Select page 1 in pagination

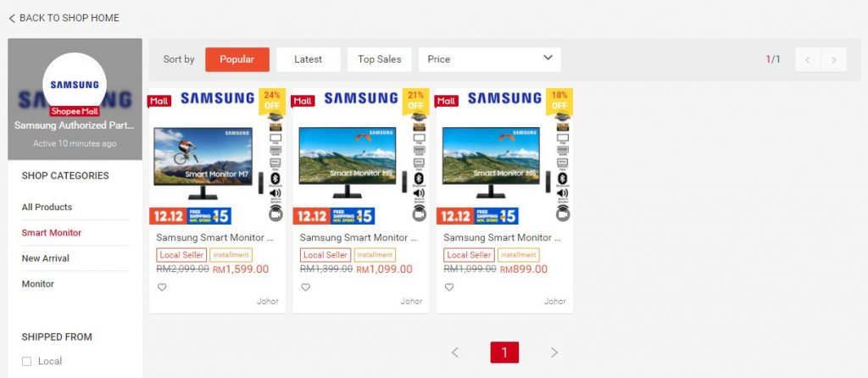click(504, 353)
